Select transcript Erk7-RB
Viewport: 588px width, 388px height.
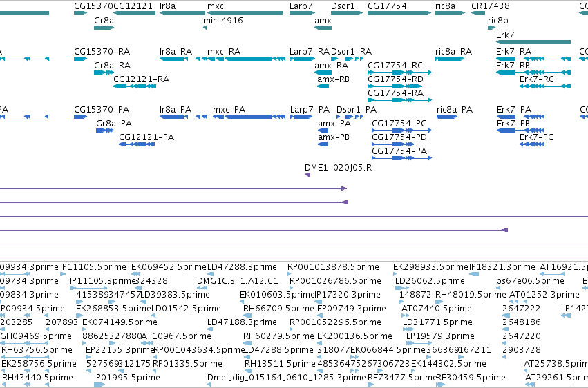coord(513,65)
